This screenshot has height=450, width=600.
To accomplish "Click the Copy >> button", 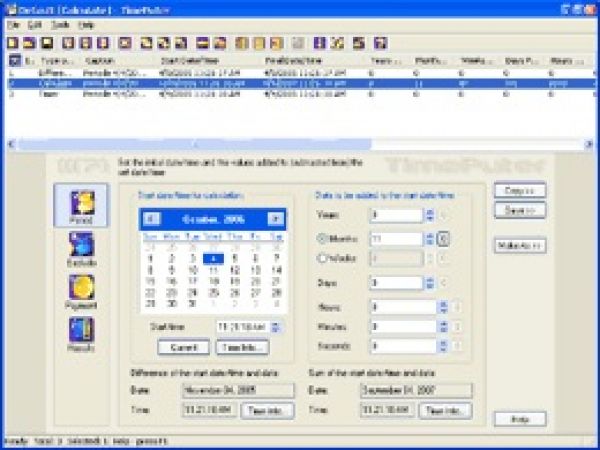I will [520, 190].
